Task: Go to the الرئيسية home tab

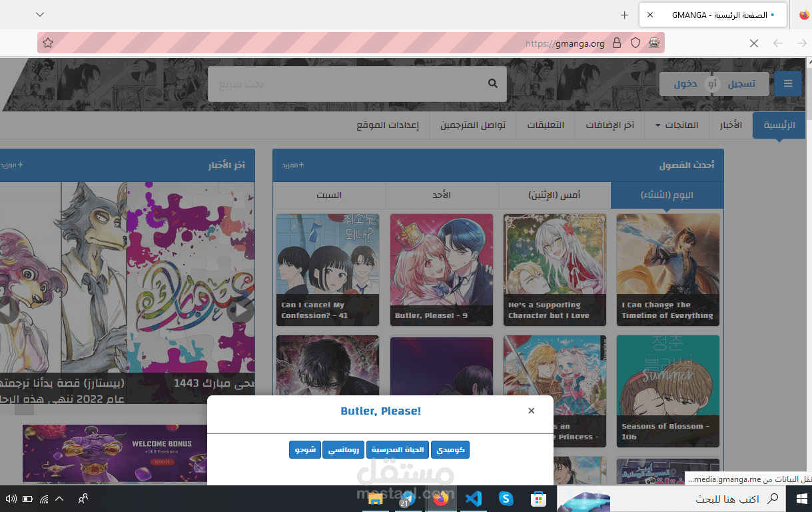Action: 779,125
